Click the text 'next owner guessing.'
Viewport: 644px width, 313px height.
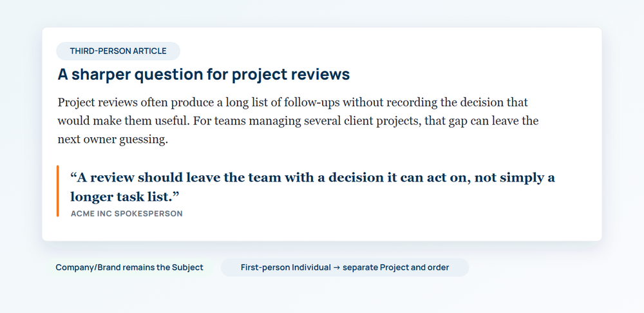[x=113, y=139]
